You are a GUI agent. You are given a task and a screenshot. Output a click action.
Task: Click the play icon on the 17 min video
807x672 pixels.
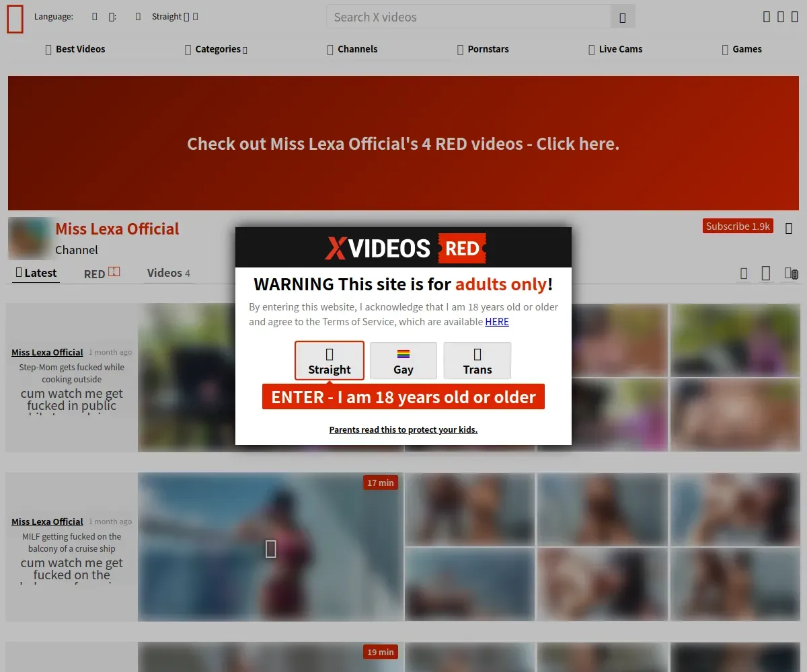271,549
